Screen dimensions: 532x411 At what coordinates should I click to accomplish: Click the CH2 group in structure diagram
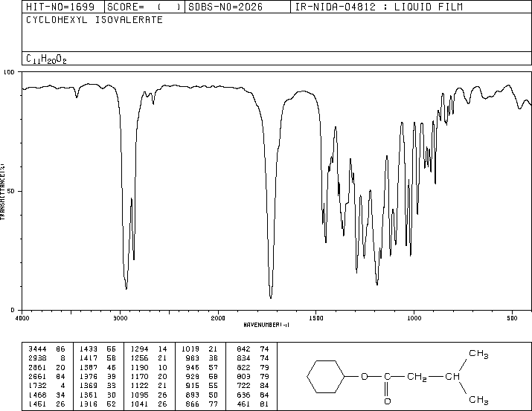click(x=417, y=377)
